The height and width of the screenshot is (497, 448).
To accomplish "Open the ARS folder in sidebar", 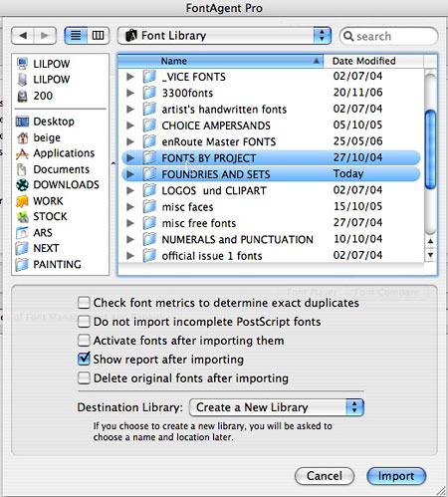I will (x=34, y=232).
